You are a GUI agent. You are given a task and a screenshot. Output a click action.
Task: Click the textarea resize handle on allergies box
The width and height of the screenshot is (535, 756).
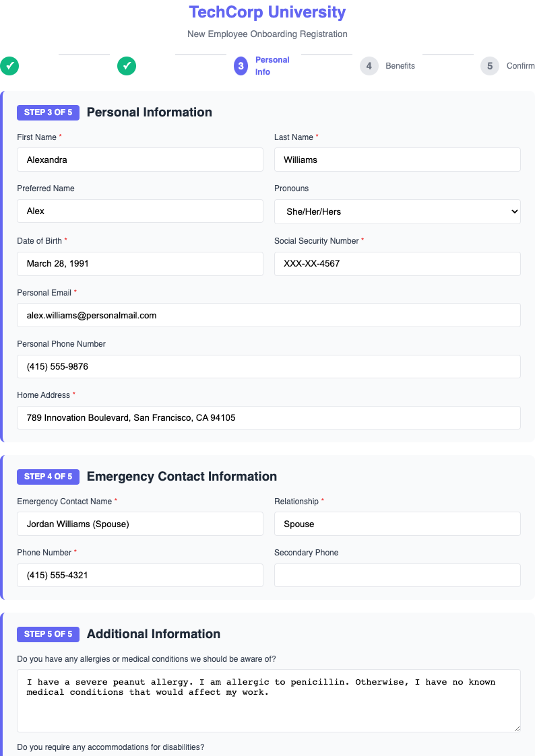[x=516, y=729]
